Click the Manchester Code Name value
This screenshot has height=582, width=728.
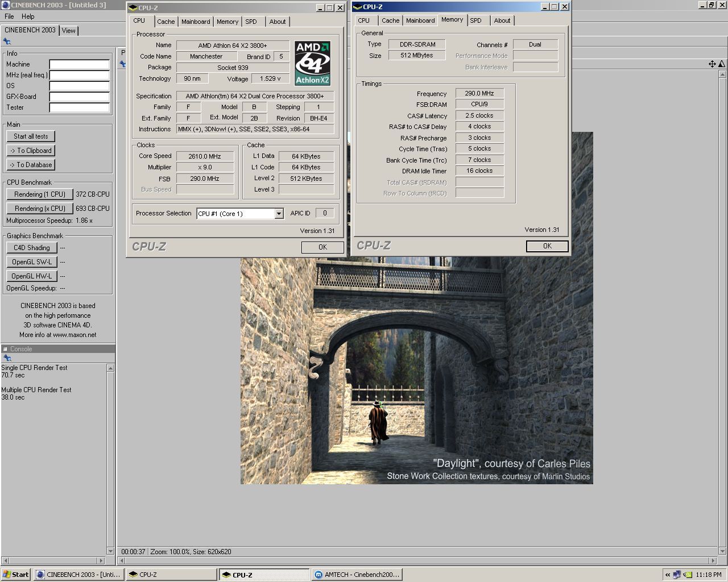point(206,56)
